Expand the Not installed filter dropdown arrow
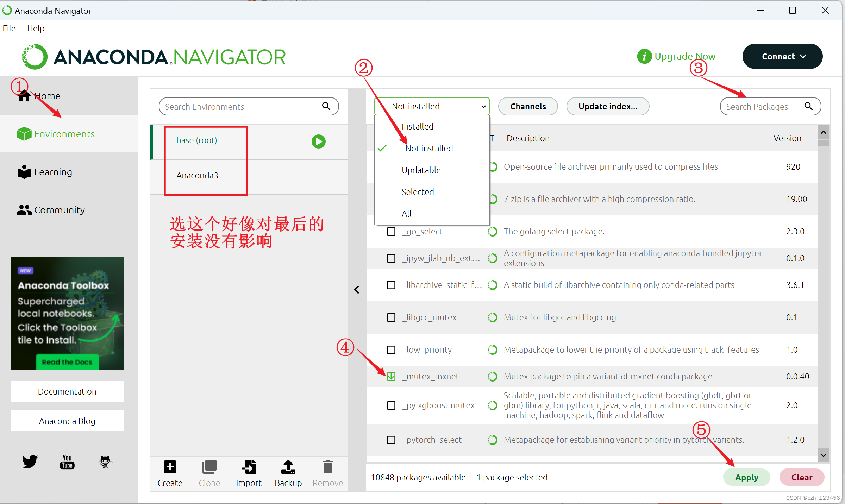Viewport: 845px width, 504px height. [483, 106]
